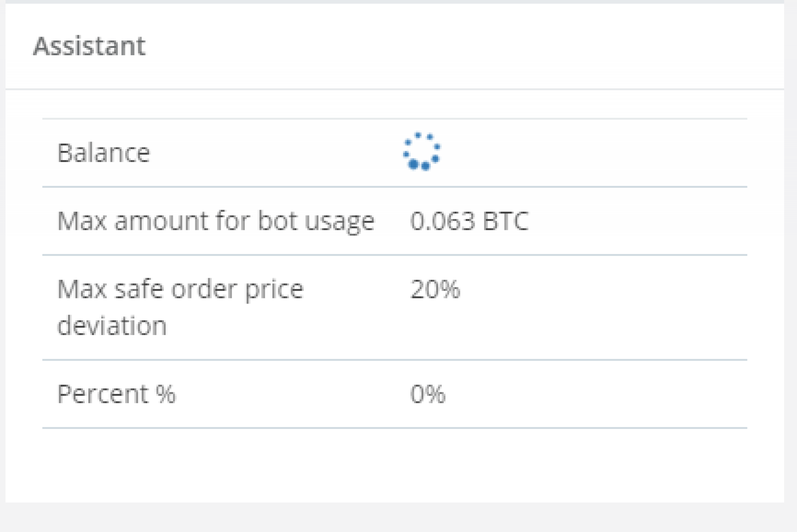Click Max safe order price label
Image resolution: width=797 pixels, height=532 pixels.
click(180, 289)
